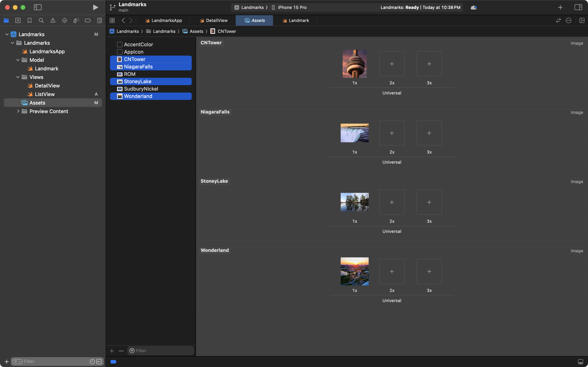This screenshot has width=588, height=367.
Task: Open the Issue navigator warning triangle icon
Action: (53, 20)
